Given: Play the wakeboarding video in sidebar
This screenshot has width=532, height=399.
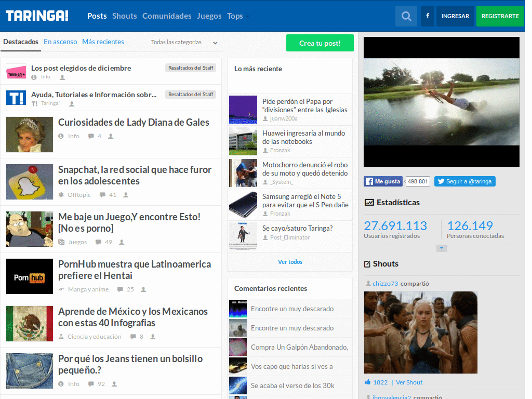Looking at the screenshot, I should pyautogui.click(x=441, y=102).
